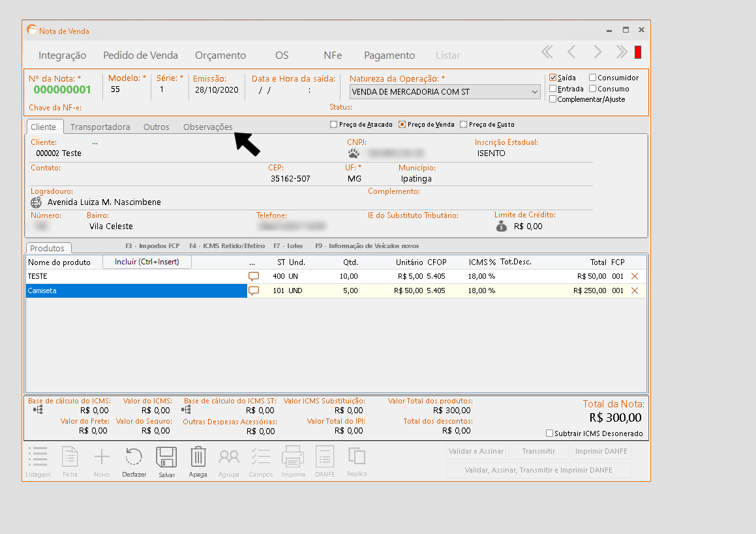
Task: Switch to the Observações tab
Action: click(207, 127)
